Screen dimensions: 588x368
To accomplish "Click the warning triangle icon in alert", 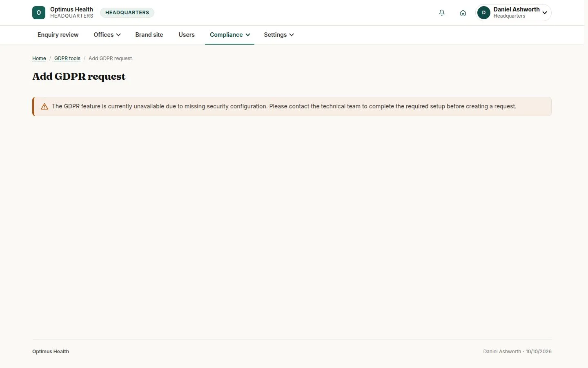I will coord(45,107).
